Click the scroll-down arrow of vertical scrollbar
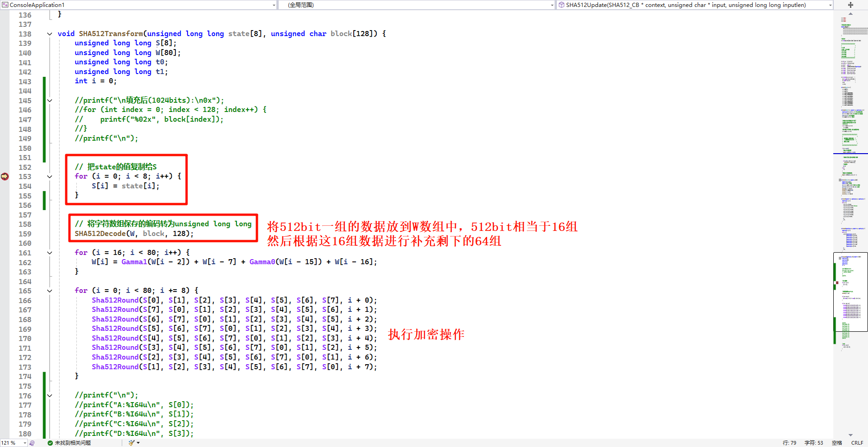 click(850, 435)
